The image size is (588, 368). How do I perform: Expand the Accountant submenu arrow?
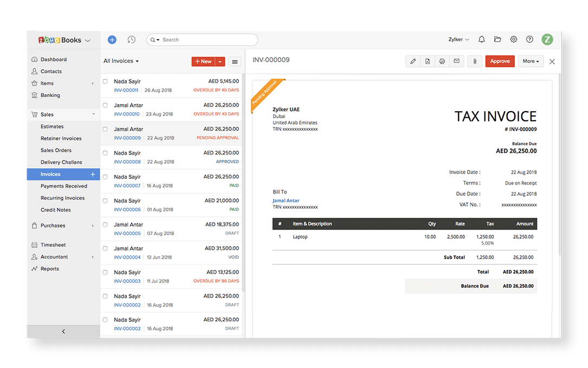click(93, 257)
